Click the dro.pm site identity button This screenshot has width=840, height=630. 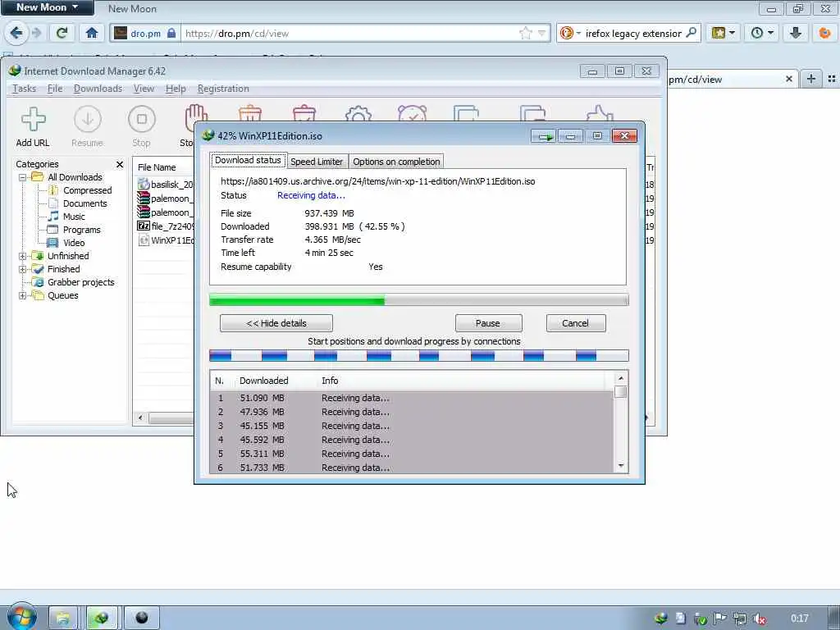click(x=144, y=33)
